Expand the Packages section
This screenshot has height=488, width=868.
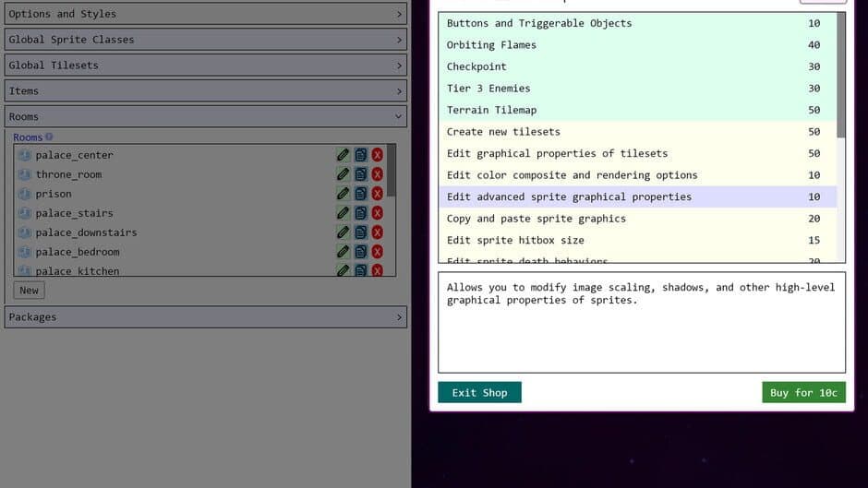205,317
